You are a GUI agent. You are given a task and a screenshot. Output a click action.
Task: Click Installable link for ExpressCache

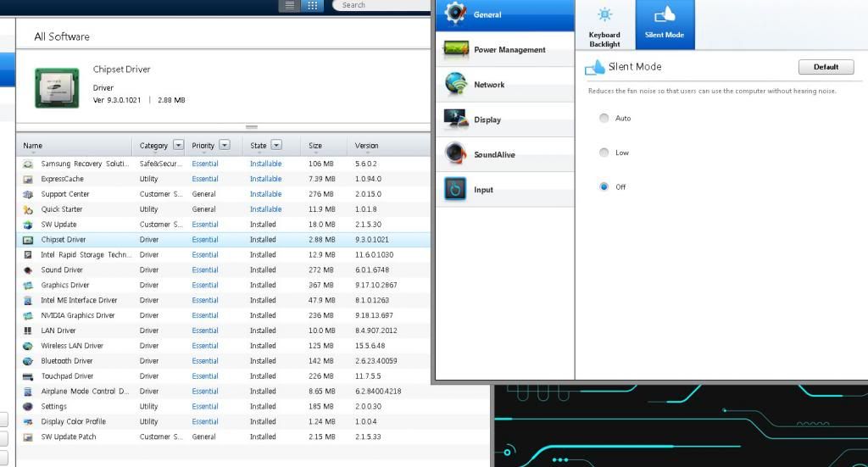[265, 180]
